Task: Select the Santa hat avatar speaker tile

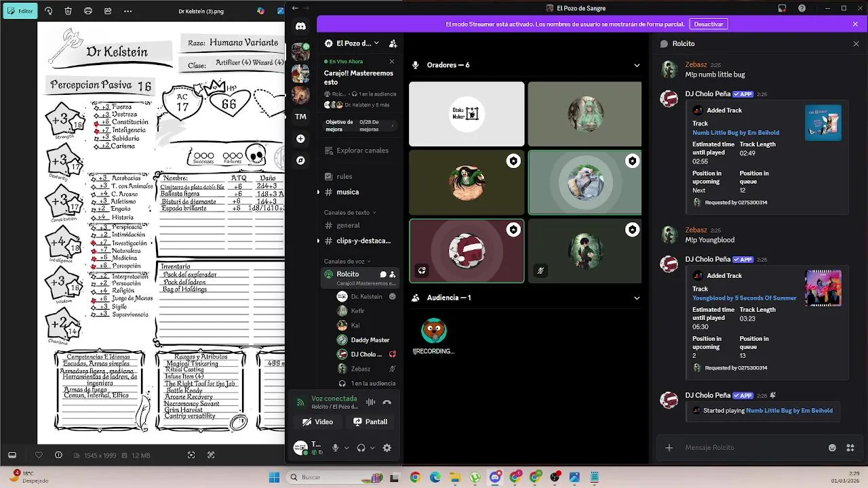Action: click(x=467, y=251)
